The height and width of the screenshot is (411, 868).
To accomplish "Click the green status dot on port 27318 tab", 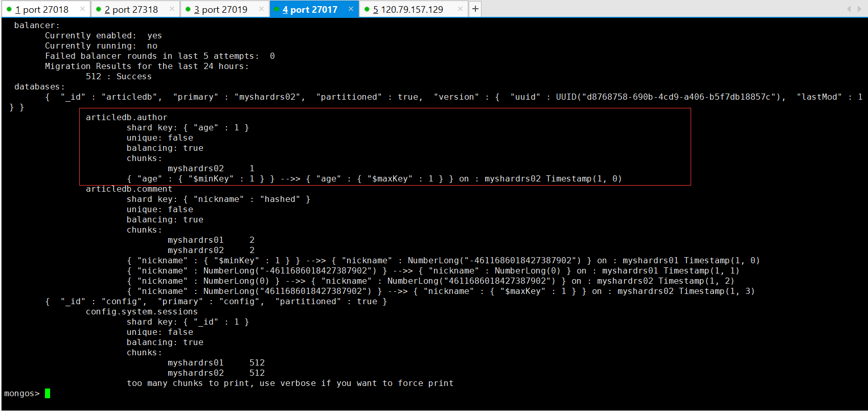I will (x=99, y=9).
